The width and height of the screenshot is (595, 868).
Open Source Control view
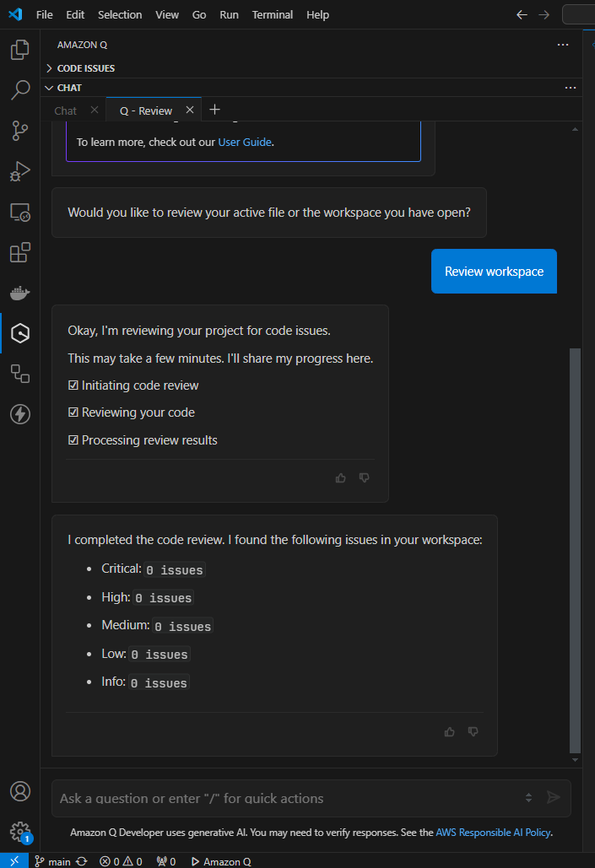(x=19, y=130)
